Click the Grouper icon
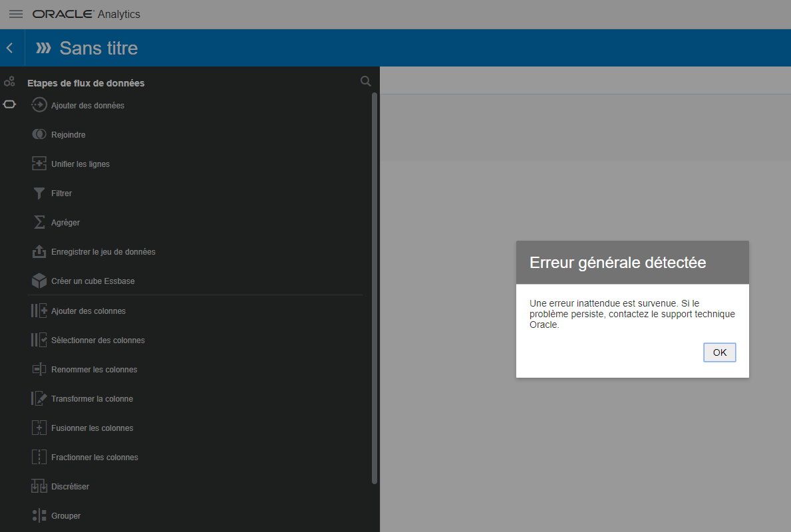 pos(39,515)
